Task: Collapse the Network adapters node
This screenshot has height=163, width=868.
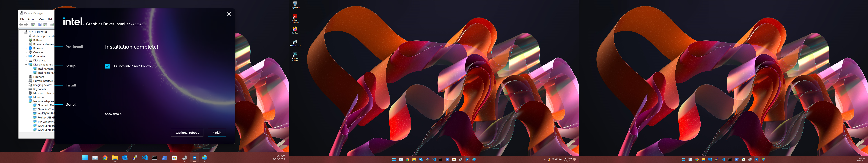Action: (x=26, y=101)
